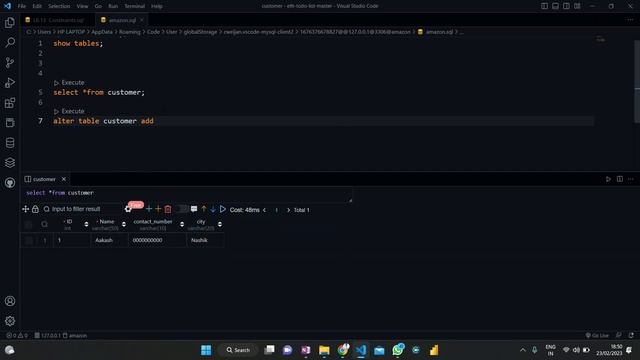
Task: Open the stacked layers NoSQL icon in activity bar
Action: tap(10, 162)
